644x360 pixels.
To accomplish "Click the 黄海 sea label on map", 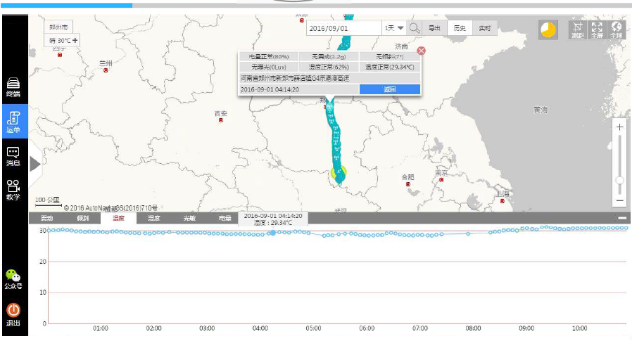I will click(541, 110).
